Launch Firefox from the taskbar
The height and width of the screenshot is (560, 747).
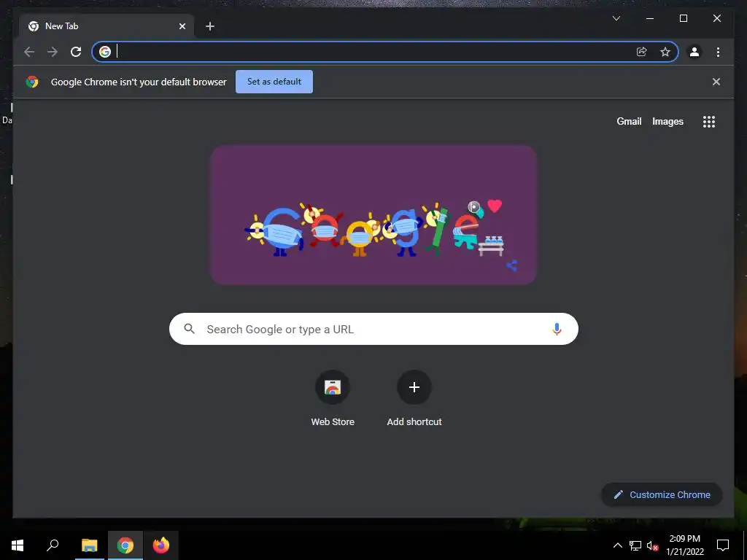point(161,545)
